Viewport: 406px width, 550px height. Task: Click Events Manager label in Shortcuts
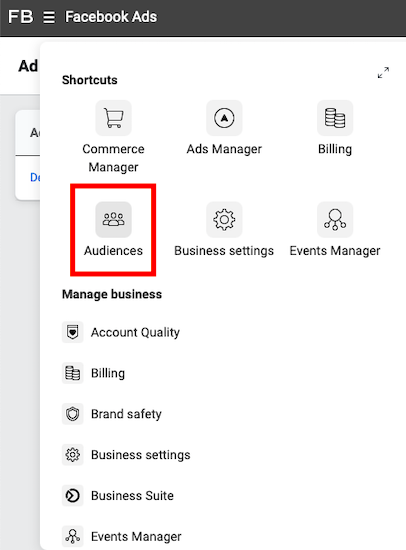click(335, 251)
